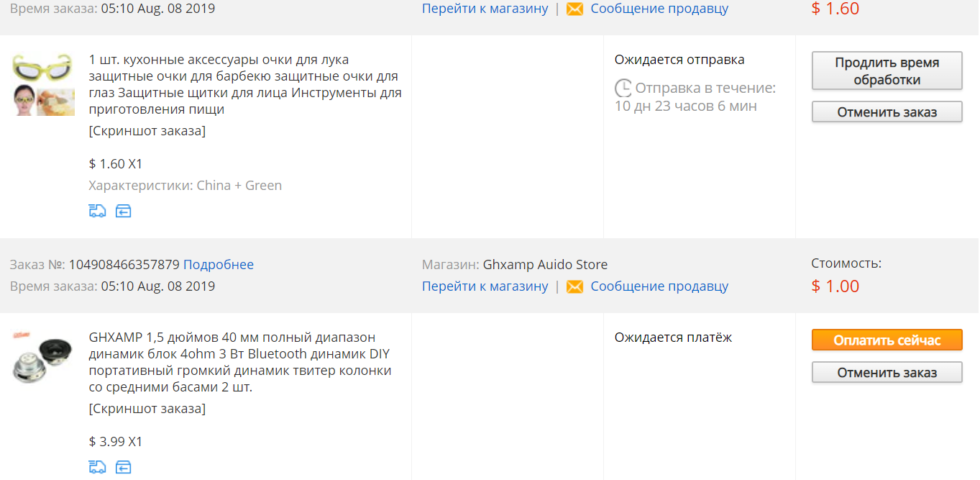Click the clock icon beside shipping countdown
This screenshot has height=480, width=980.
[623, 89]
